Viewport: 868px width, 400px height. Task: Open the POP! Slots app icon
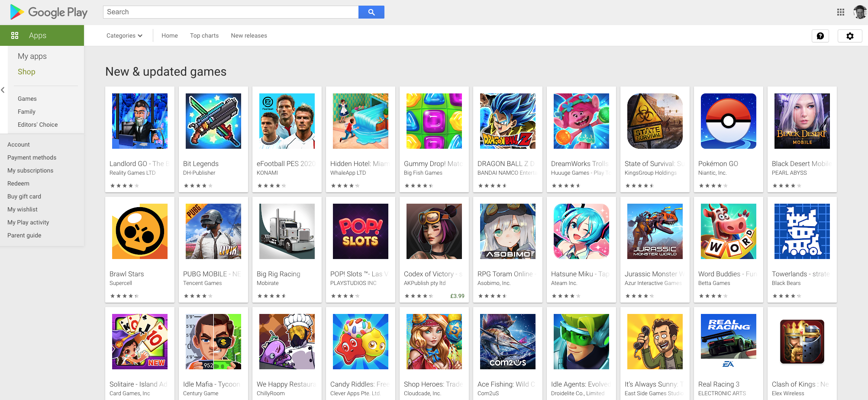[x=361, y=231]
